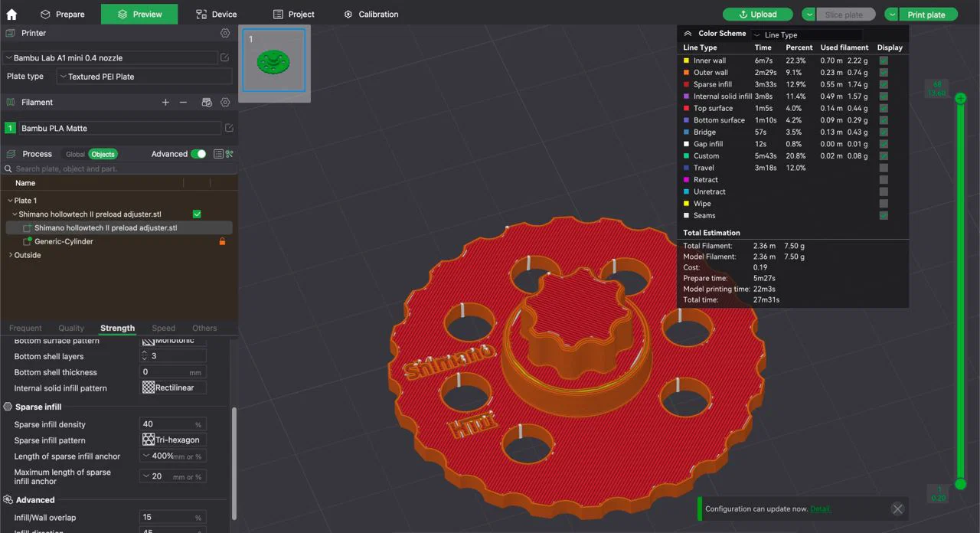Screen dimensions: 980x533
Task: Open printer settings gear icon
Action: pos(225,33)
